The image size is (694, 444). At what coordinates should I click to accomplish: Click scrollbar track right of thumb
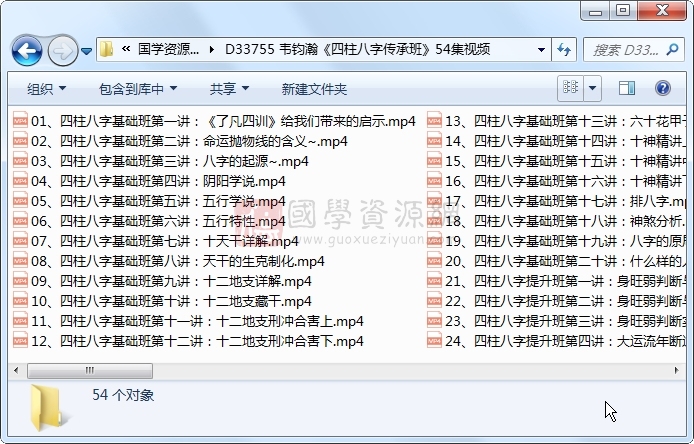point(411,371)
